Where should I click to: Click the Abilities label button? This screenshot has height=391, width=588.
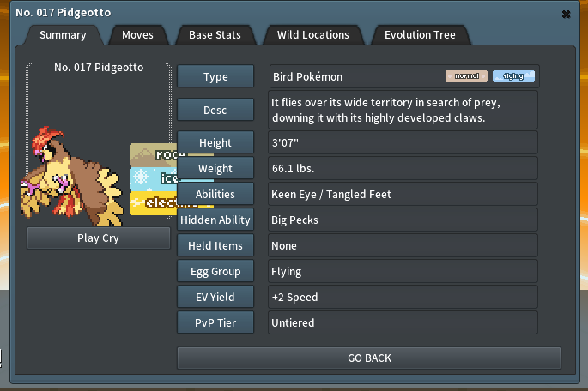[x=215, y=194]
